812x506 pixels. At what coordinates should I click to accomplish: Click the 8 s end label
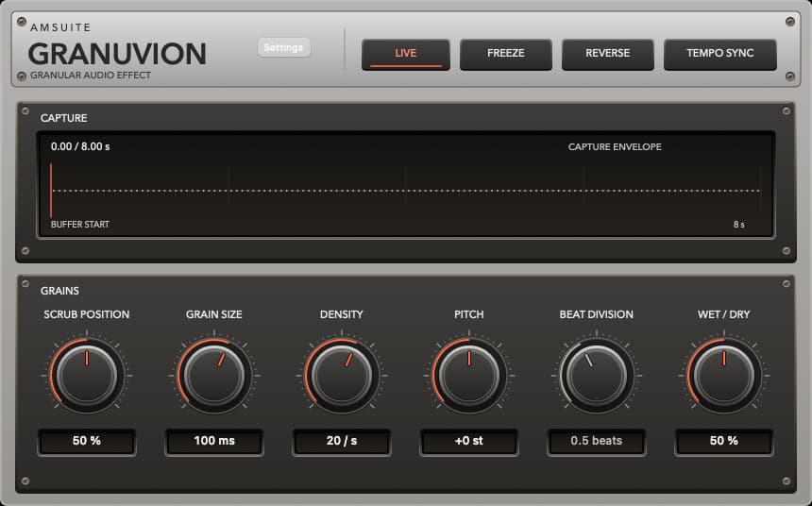(739, 225)
